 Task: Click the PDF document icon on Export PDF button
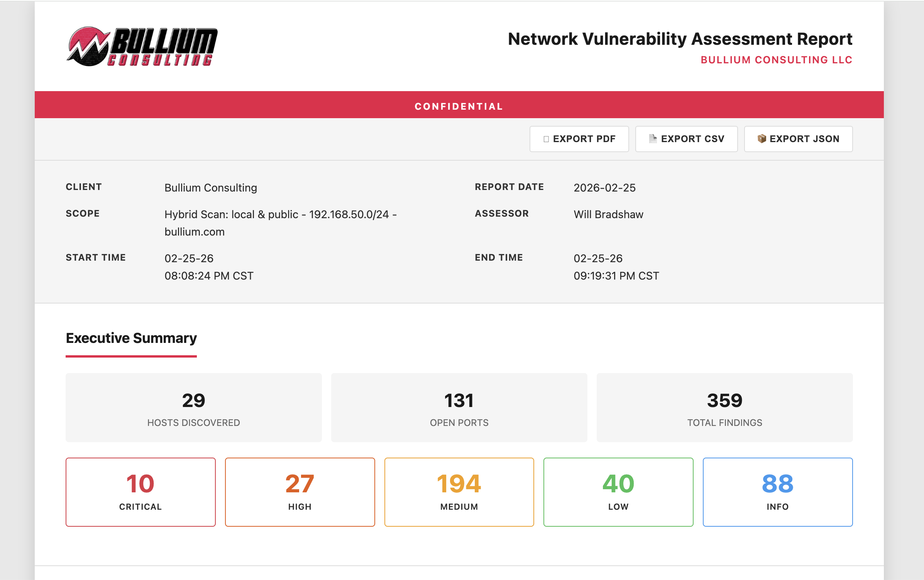[546, 139]
